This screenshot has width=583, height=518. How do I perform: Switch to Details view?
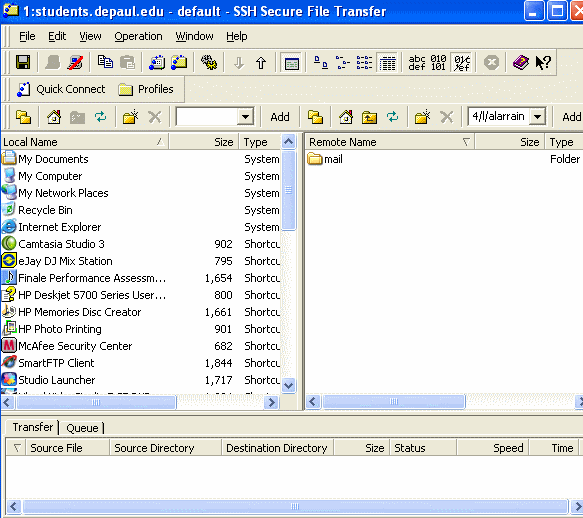pyautogui.click(x=387, y=62)
